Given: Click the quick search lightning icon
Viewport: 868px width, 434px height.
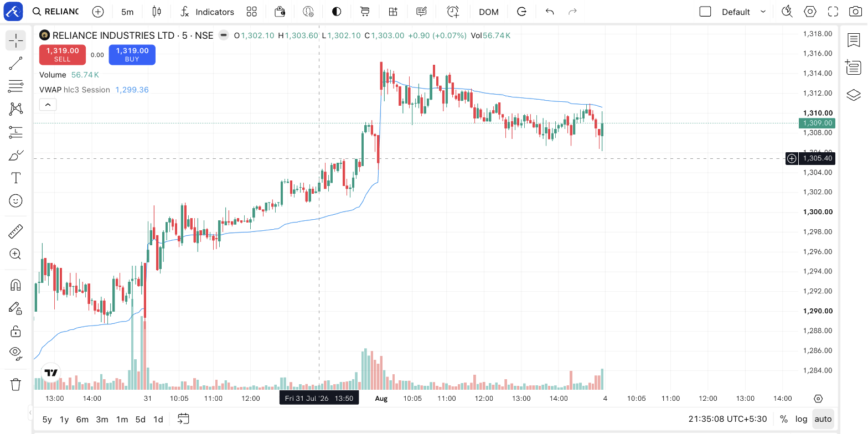Looking at the screenshot, I should [787, 12].
